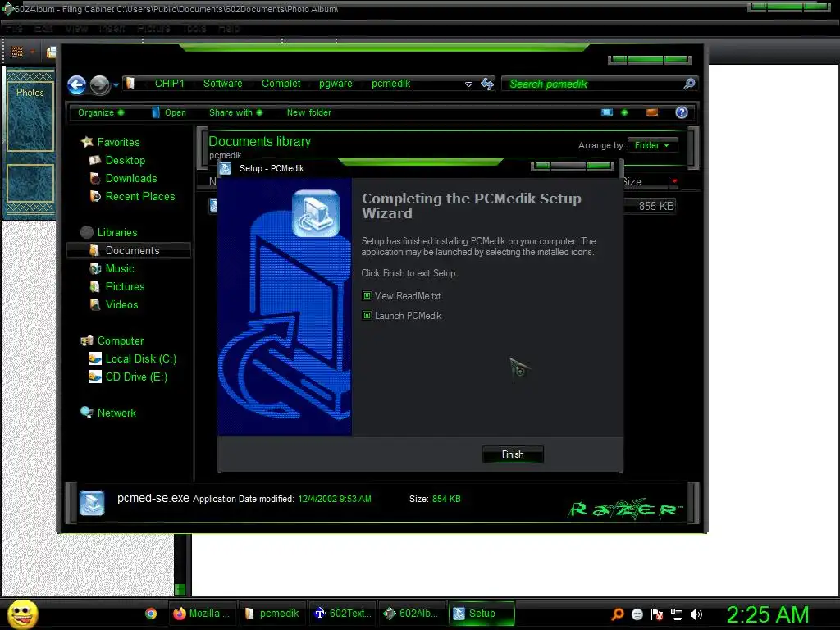
Task: Click the Finish button in PCMedik setup
Action: (x=513, y=454)
